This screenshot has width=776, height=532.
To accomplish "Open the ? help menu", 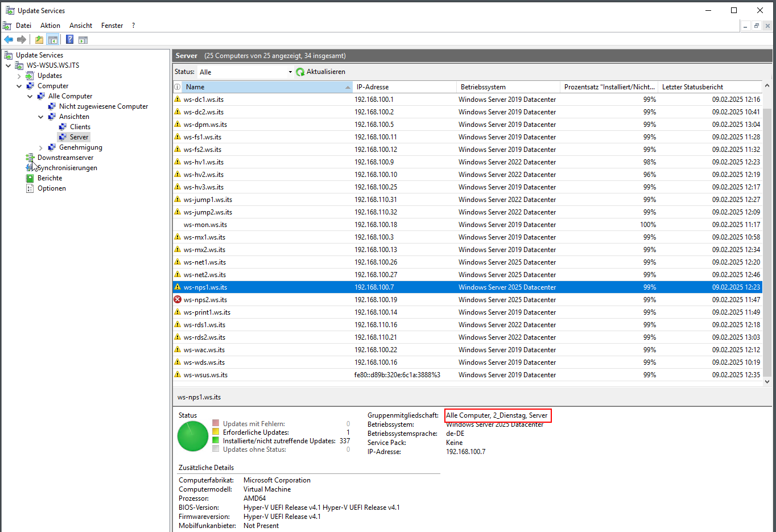I will click(x=133, y=26).
